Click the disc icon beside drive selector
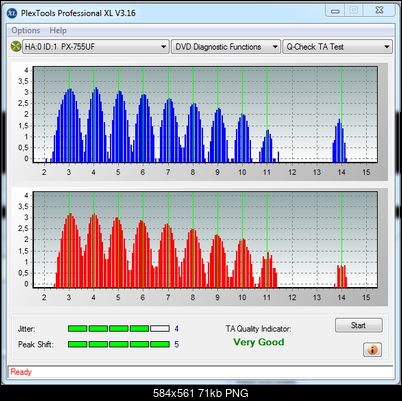 pyautogui.click(x=15, y=46)
